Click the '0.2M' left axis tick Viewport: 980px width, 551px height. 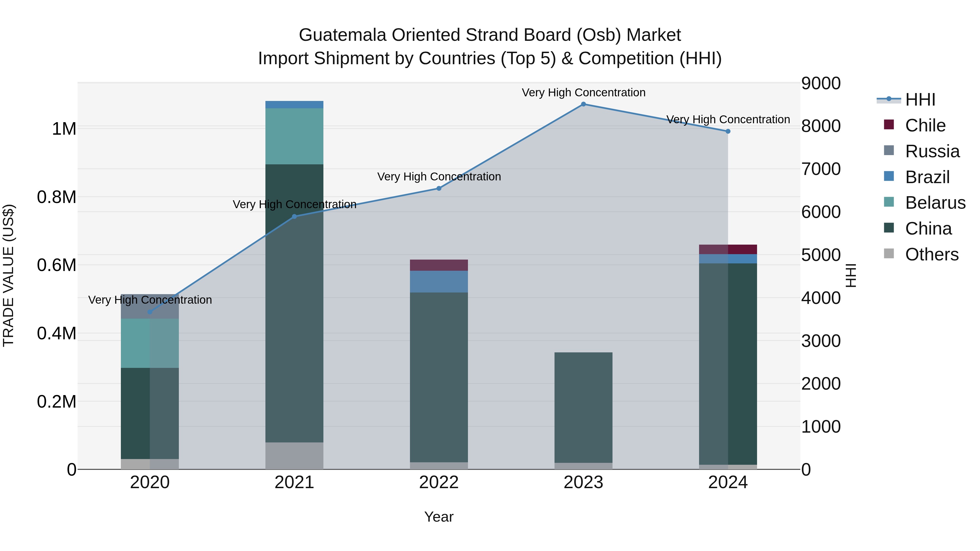[57, 401]
